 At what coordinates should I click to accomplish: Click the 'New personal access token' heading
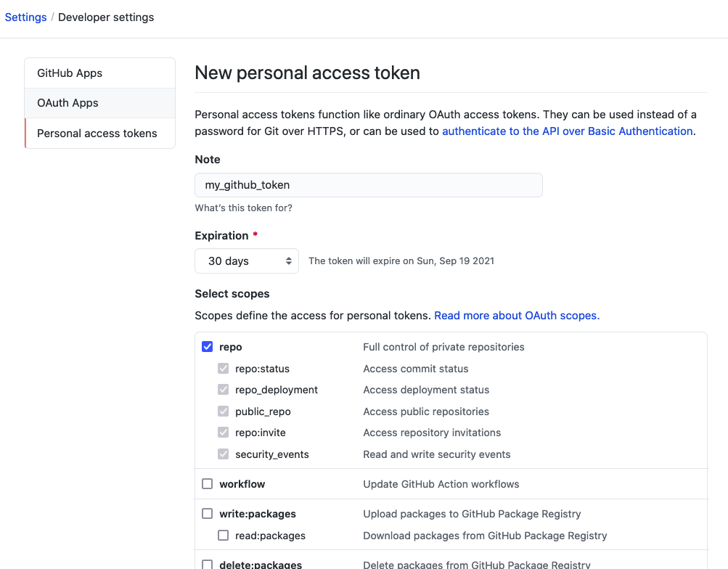[307, 73]
